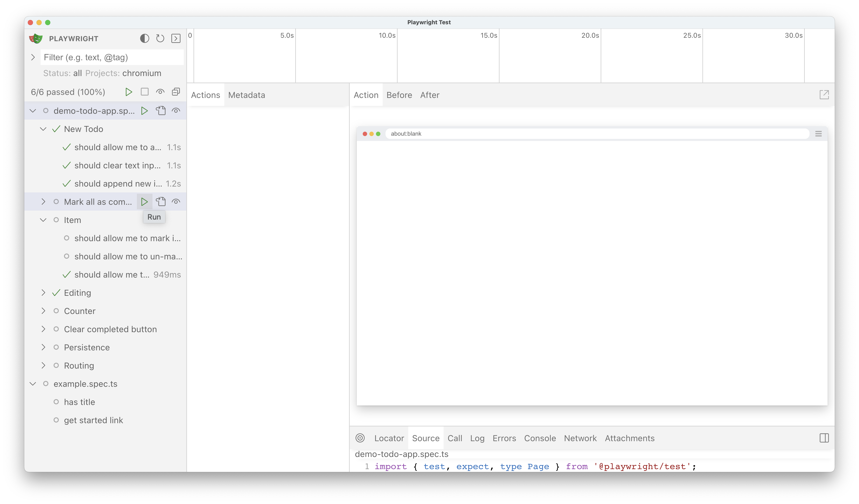The width and height of the screenshot is (859, 504).
Task: Click the stop tests icon
Action: (x=144, y=92)
